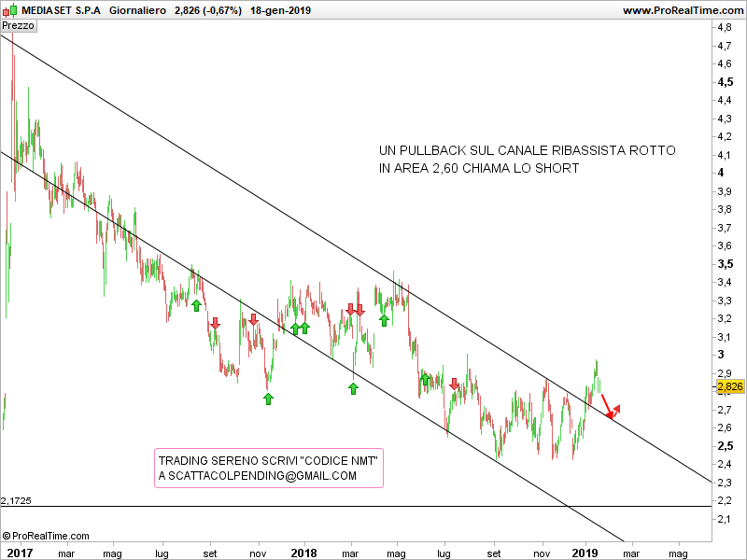Select the MEDIASET S.P.A instrument name
Image resolution: width=747 pixels, height=560 pixels.
[61, 10]
